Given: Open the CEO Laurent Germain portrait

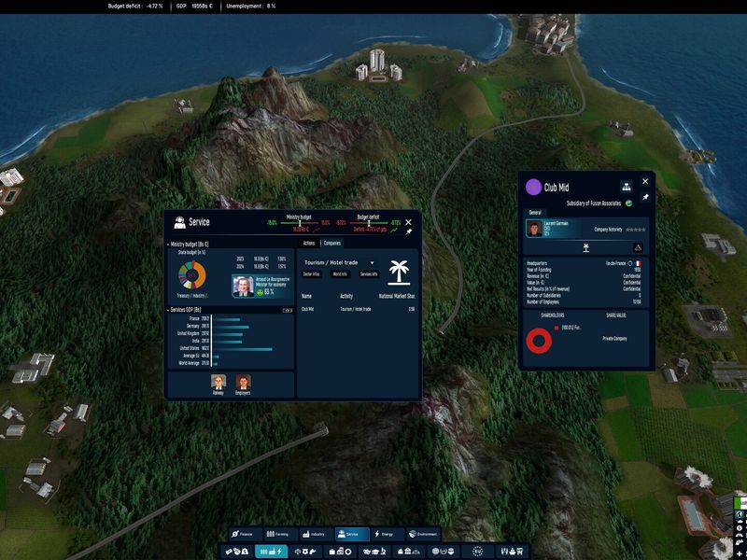Looking at the screenshot, I should pyautogui.click(x=534, y=228).
